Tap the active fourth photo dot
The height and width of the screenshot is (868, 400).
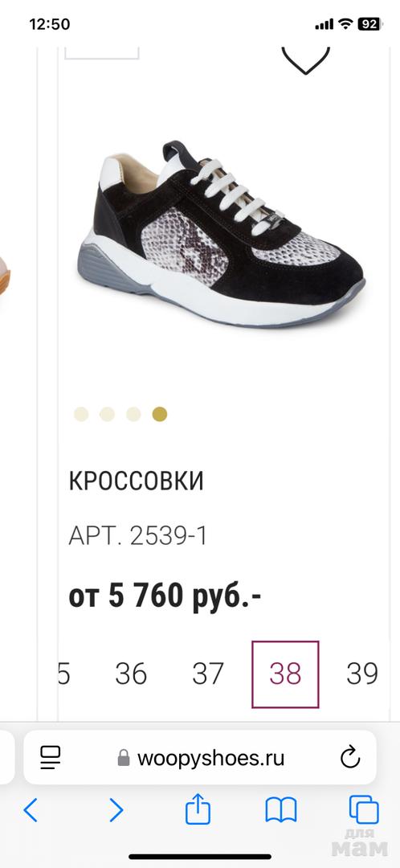click(160, 414)
